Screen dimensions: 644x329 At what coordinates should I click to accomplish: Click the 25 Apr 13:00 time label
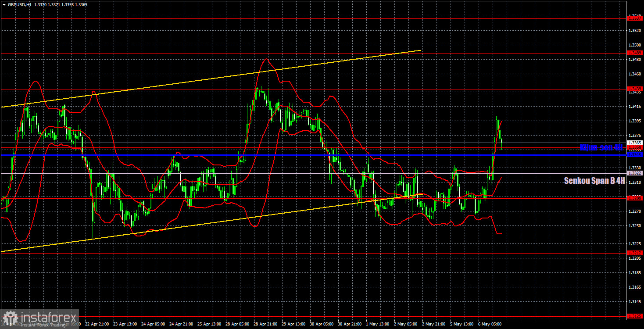coord(210,325)
